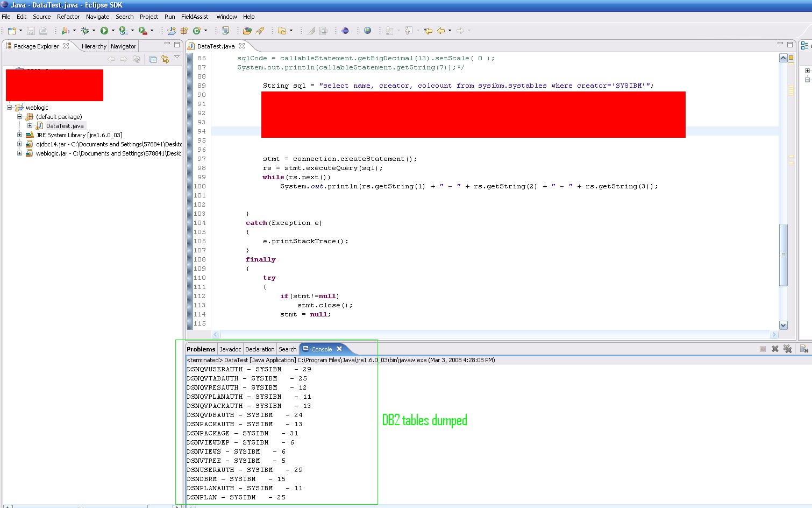Toggle Link with Editor in Package Explorer
Viewport: 812px width, 508px height.
click(x=165, y=59)
